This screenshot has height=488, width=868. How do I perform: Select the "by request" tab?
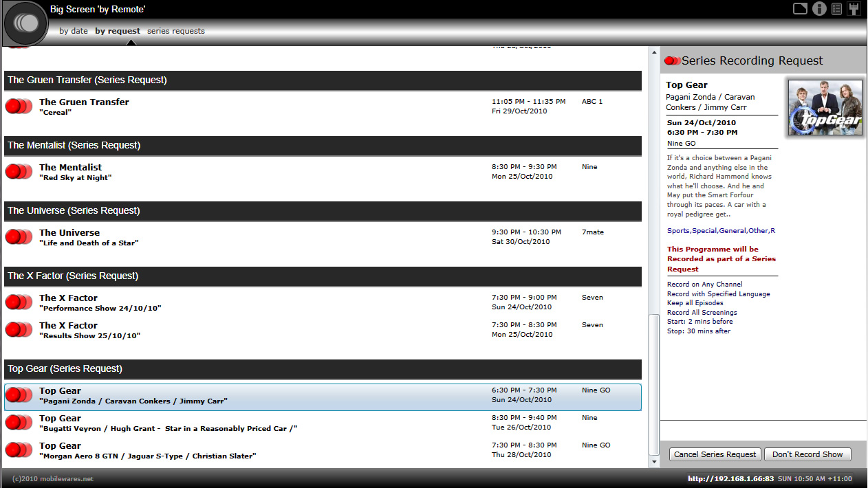(118, 31)
